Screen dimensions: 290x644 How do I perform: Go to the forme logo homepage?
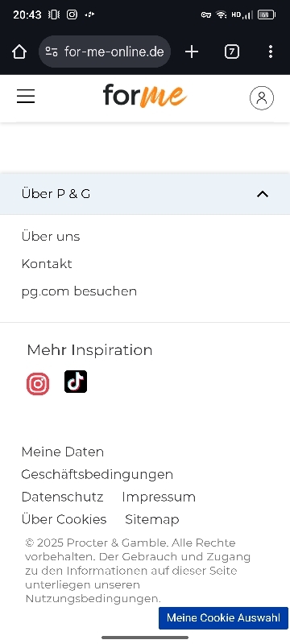coord(144,96)
